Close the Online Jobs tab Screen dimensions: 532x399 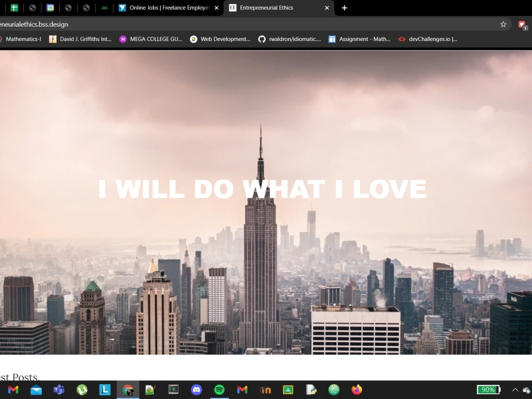[217, 8]
